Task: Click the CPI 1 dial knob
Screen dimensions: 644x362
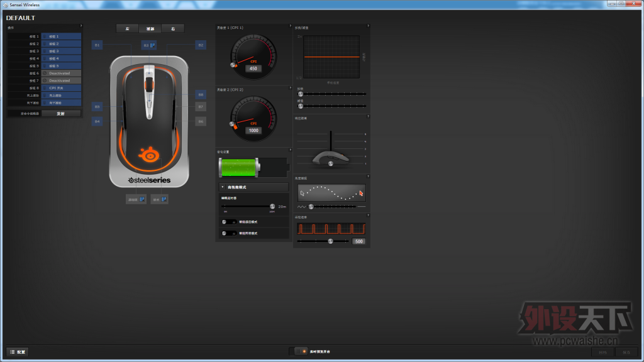Action: [x=233, y=65]
